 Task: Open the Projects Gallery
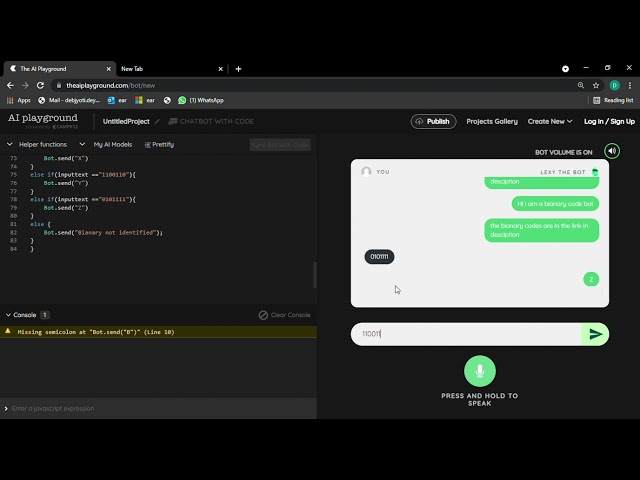tap(492, 122)
